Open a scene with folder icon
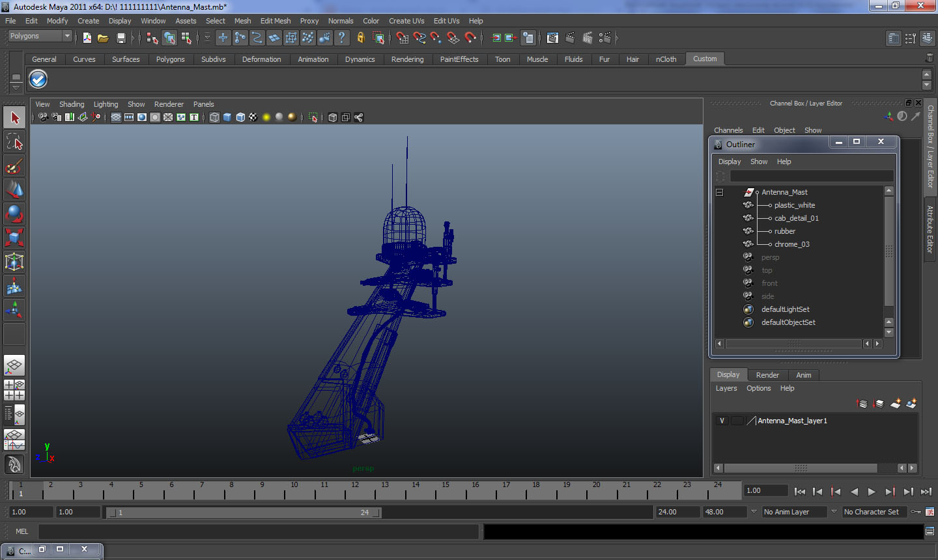Image resolution: width=938 pixels, height=560 pixels. tap(103, 38)
